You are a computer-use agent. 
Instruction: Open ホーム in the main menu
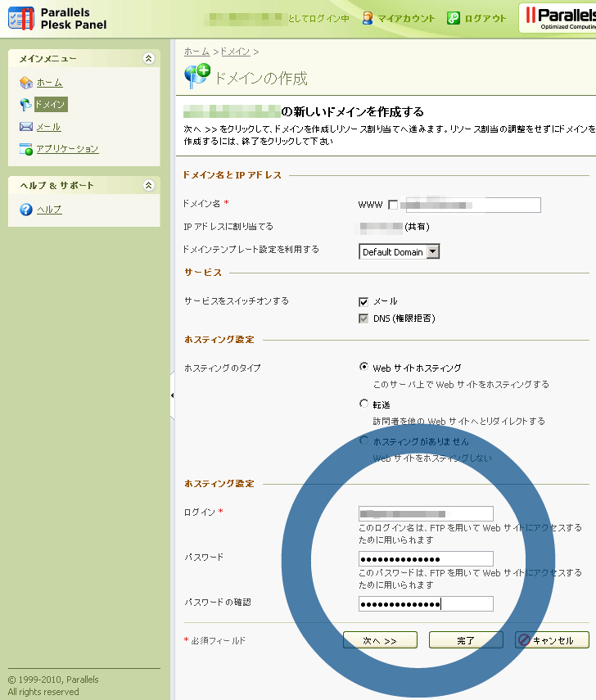(49, 83)
